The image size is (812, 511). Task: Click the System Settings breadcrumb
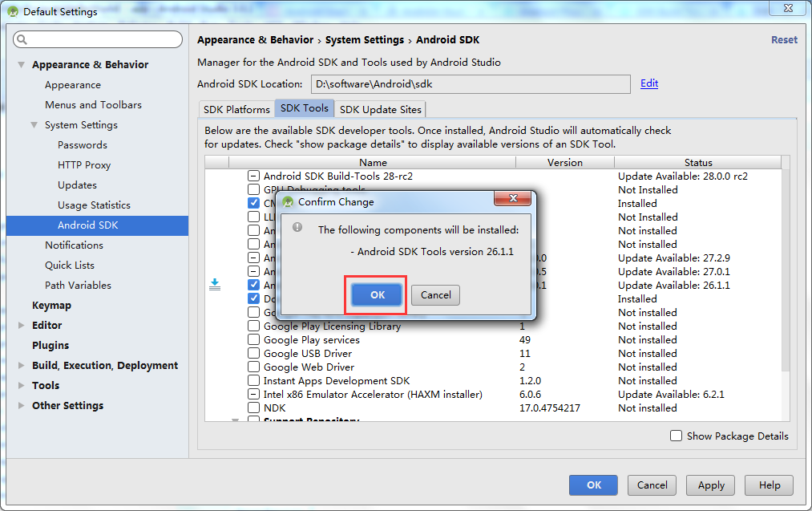(365, 40)
